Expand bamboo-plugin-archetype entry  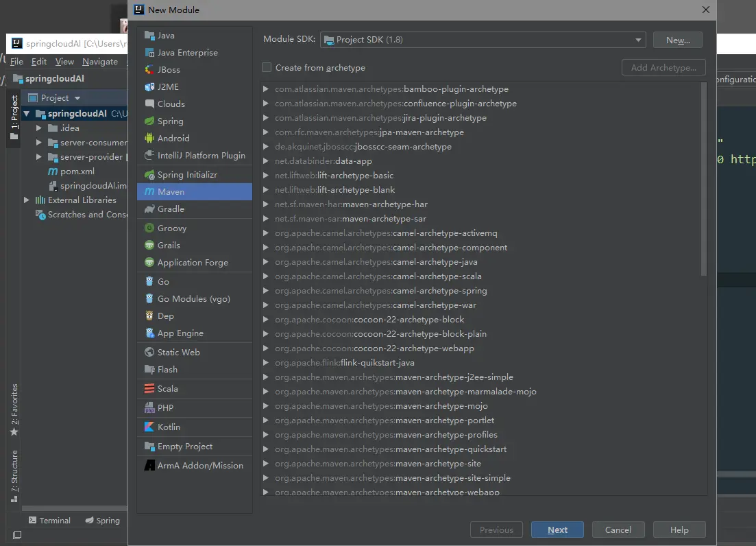[265, 88]
